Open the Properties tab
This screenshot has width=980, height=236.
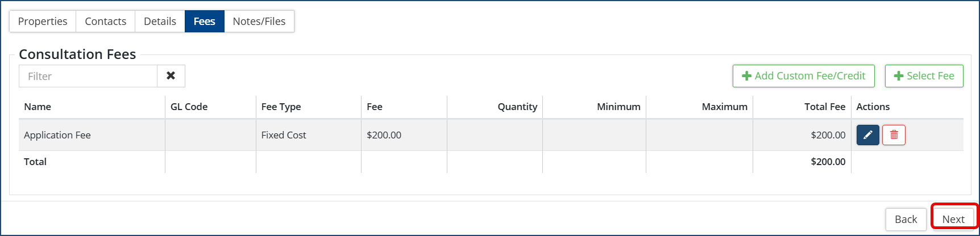coord(43,22)
